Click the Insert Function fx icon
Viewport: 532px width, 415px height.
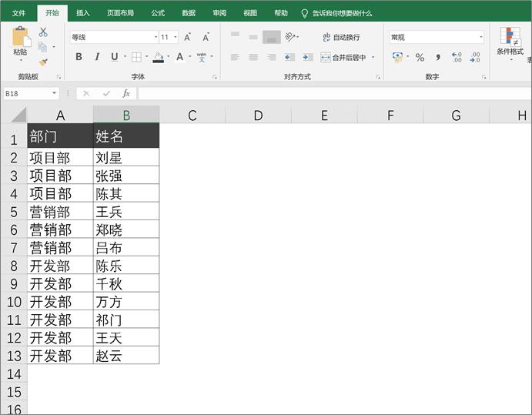126,93
